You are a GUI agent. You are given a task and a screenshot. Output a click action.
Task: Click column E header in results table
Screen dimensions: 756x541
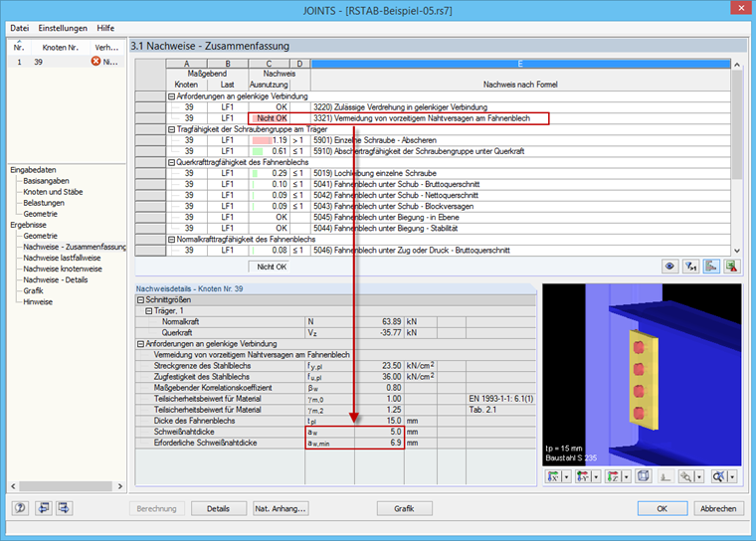[x=520, y=64]
